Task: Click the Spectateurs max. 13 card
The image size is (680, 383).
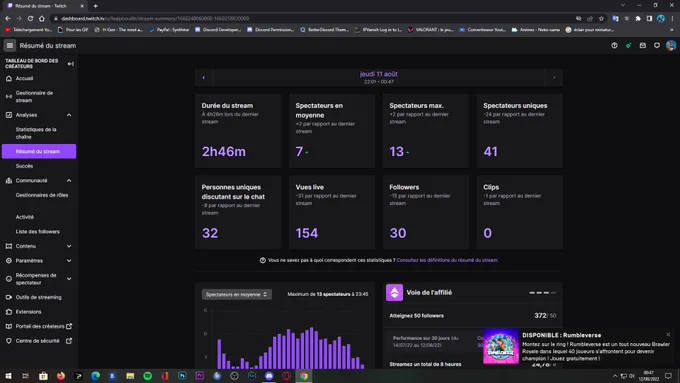Action: (426, 131)
